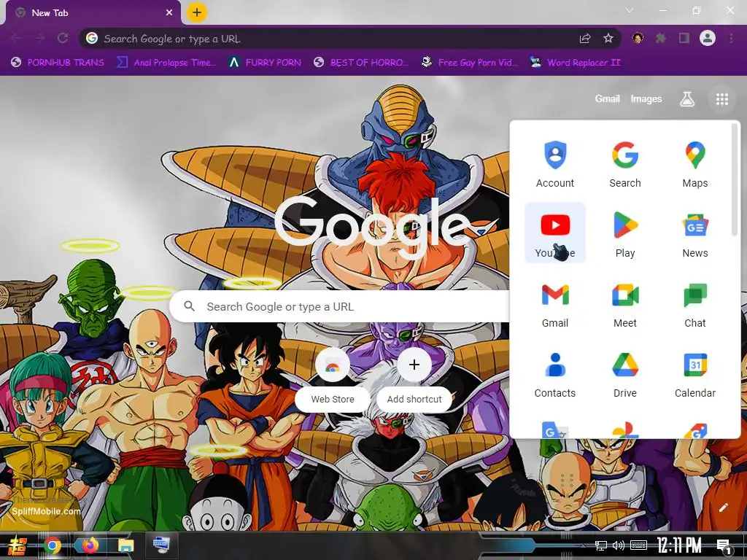This screenshot has height=560, width=747.
Task: Open a new tab with the yellow plus button
Action: [x=197, y=12]
